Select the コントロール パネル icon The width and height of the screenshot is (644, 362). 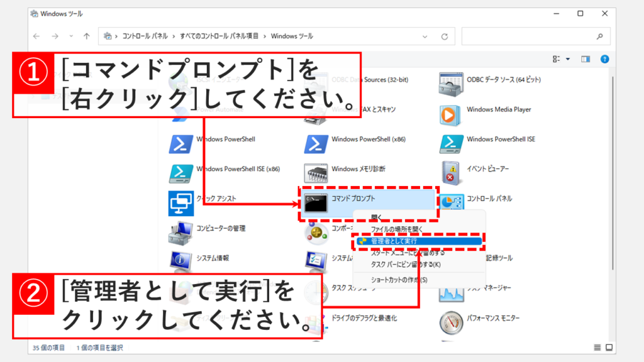452,202
